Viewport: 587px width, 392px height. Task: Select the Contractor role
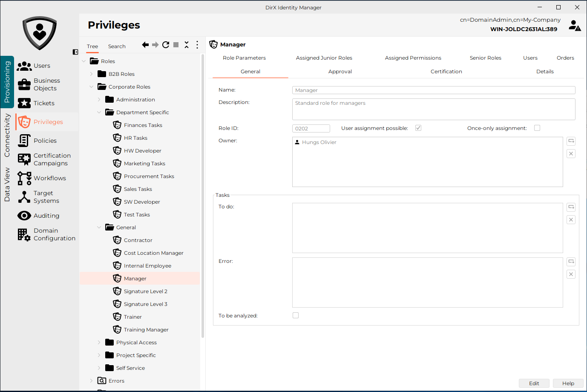tap(138, 240)
